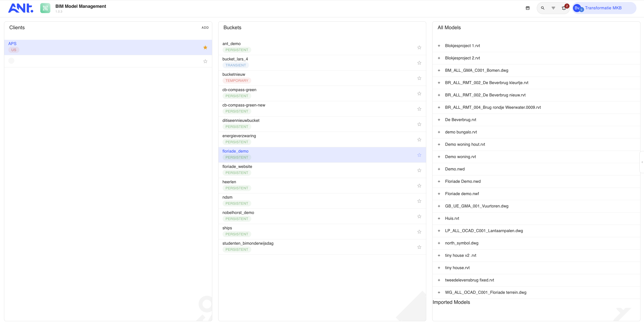The width and height of the screenshot is (644, 324).
Task: Select the APS client row
Action: click(108, 47)
